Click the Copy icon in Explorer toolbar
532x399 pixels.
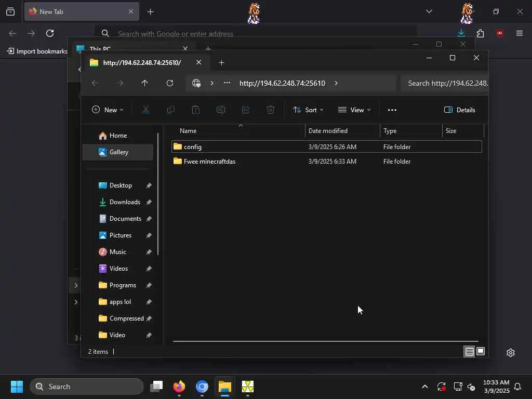click(170, 110)
